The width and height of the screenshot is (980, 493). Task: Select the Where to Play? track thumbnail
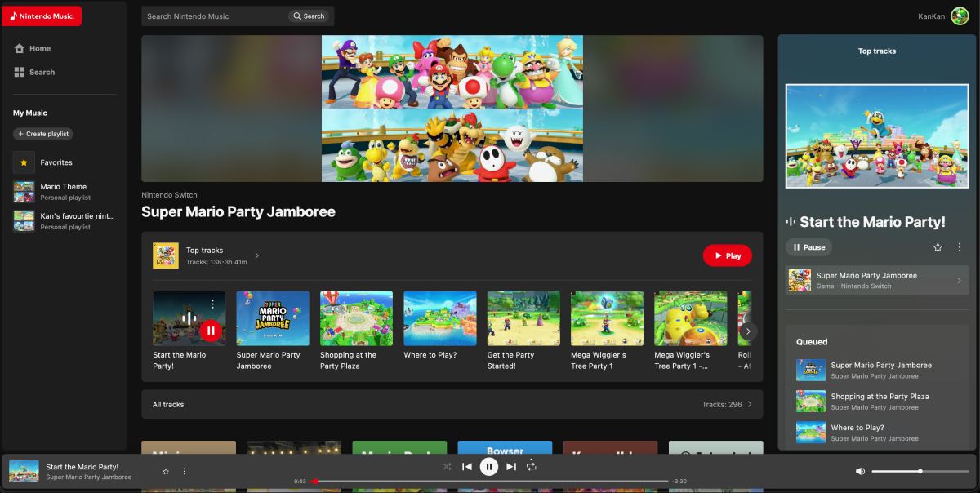[x=440, y=318]
